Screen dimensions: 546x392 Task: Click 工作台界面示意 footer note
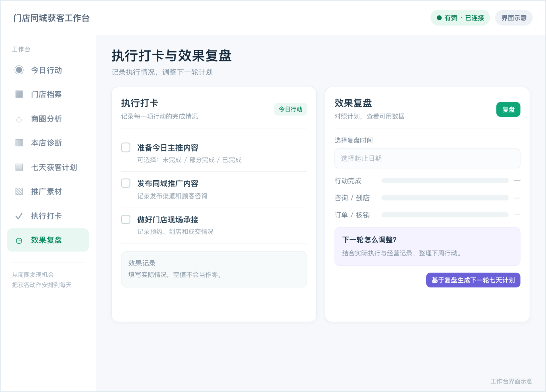(x=511, y=381)
